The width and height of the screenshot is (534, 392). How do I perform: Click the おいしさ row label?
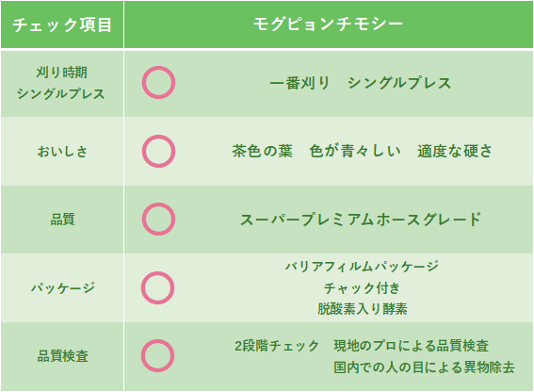pyautogui.click(x=62, y=152)
